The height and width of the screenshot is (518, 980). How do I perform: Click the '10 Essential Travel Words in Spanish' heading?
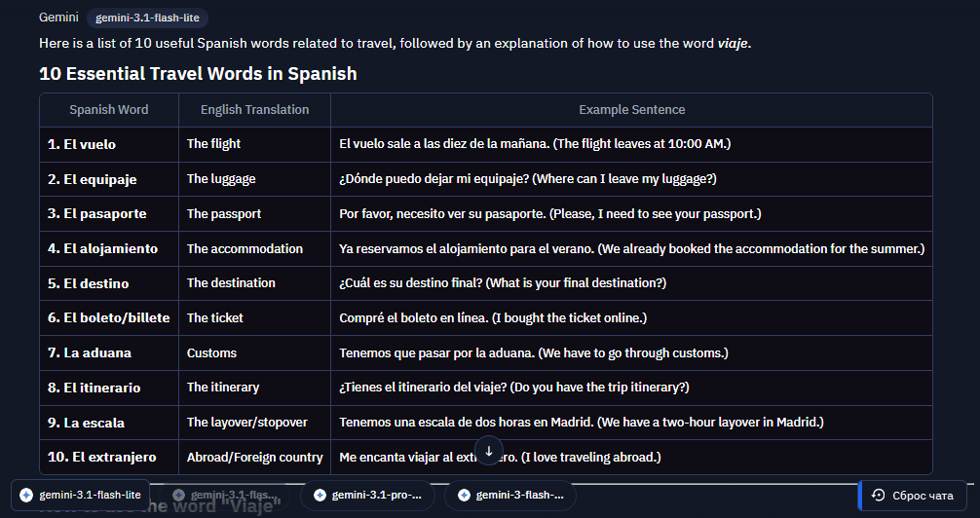click(x=198, y=74)
